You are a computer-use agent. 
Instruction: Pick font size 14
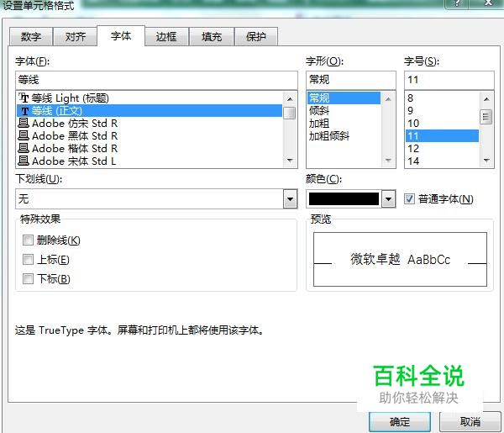point(443,161)
